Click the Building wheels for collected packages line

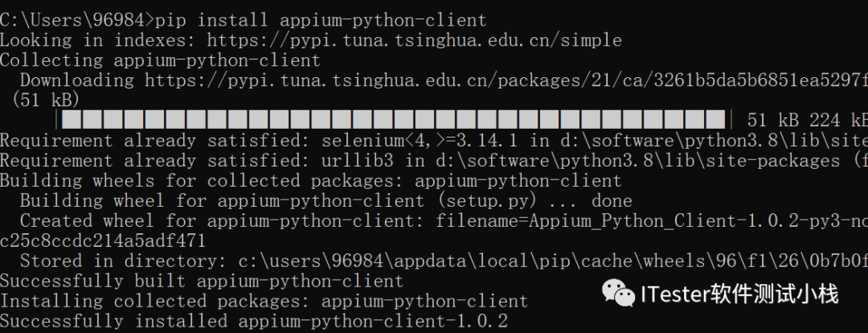[310, 181]
